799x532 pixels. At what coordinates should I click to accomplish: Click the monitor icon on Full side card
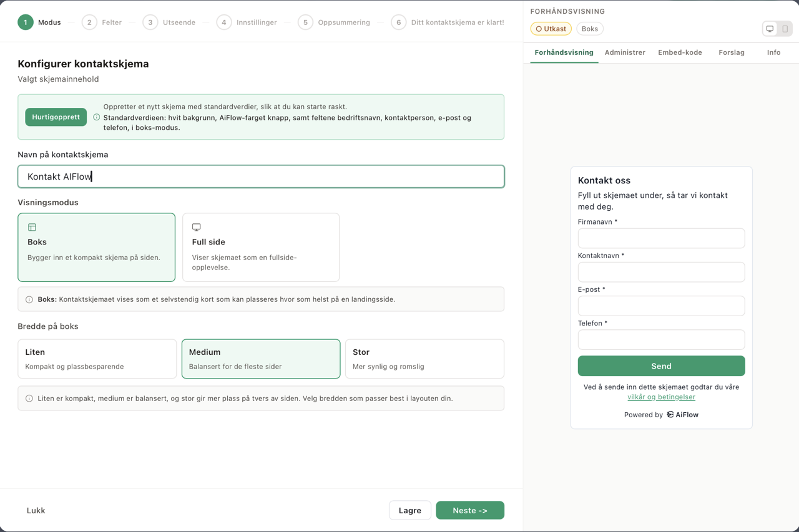coord(196,227)
